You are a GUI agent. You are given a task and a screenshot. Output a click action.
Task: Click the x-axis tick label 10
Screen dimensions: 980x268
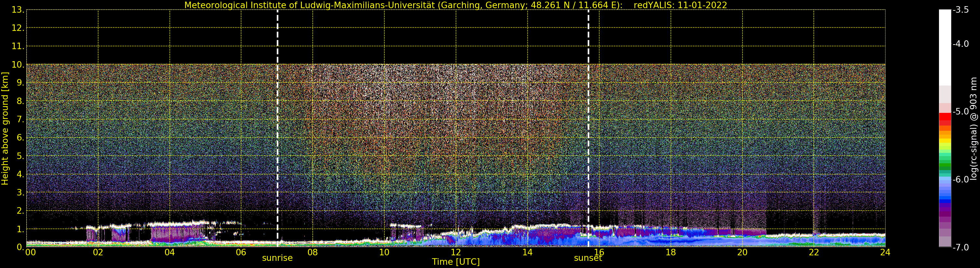tap(384, 252)
